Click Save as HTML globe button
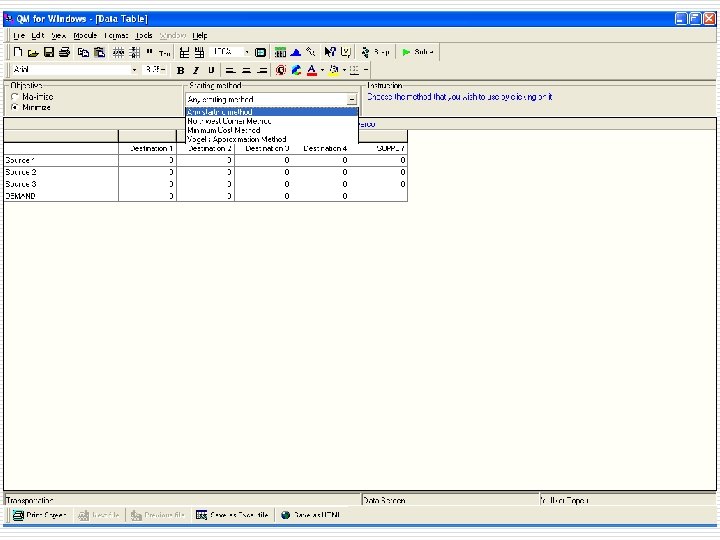 click(x=311, y=515)
